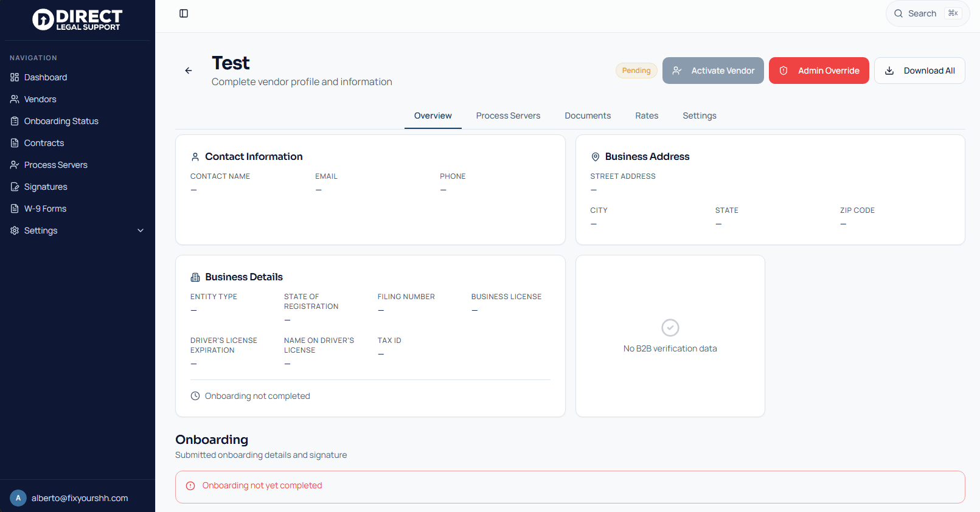This screenshot has width=980, height=512.
Task: Open Dashboard from the navigation
Action: [77, 77]
